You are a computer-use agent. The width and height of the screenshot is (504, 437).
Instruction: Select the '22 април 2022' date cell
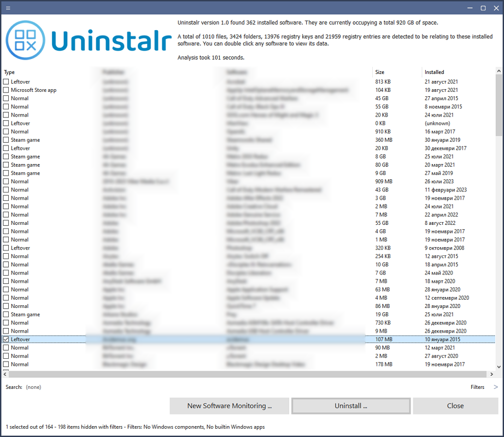[x=441, y=214]
